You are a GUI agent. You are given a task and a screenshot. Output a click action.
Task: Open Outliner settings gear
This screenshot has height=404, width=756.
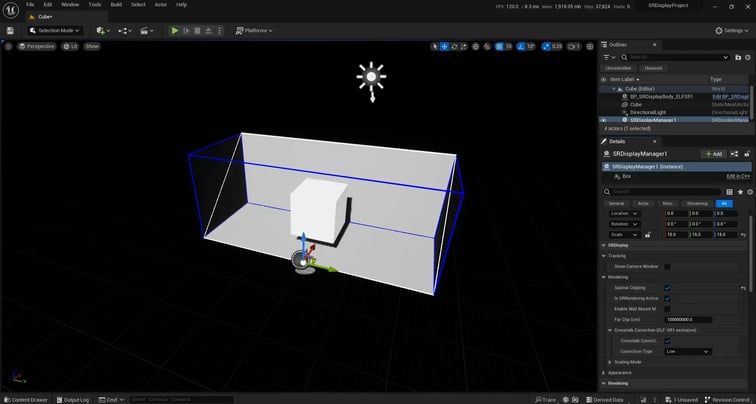click(x=746, y=57)
